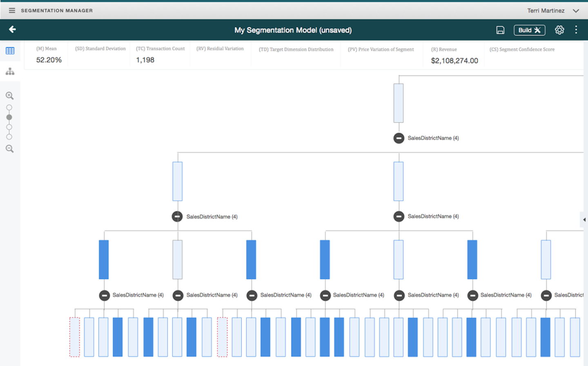Collapse the root SalesDistrictName (4) node

point(399,138)
